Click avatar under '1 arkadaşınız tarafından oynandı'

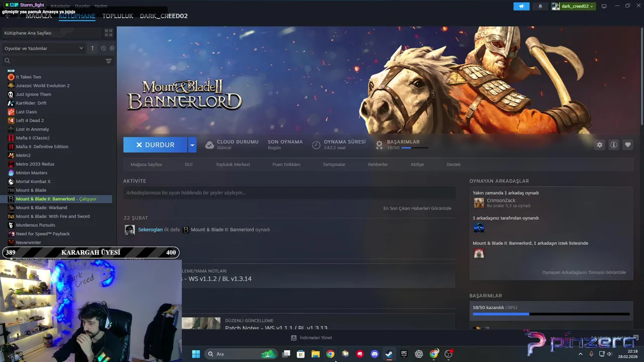[478, 228]
